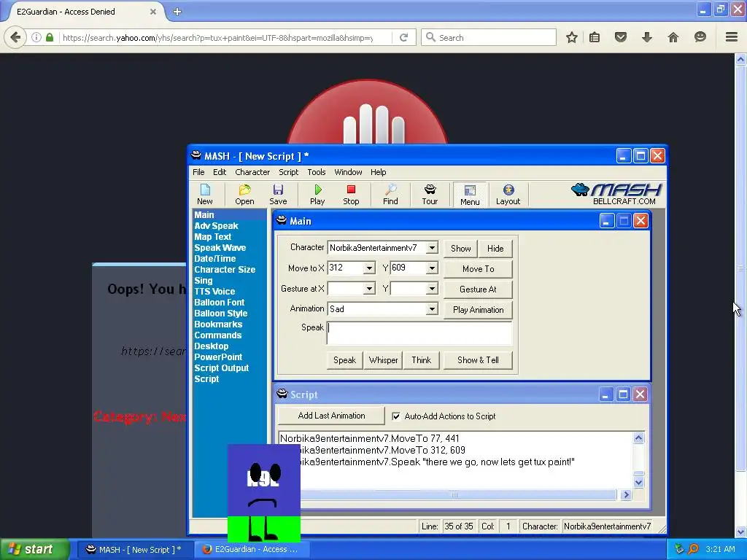Click the Think button
This screenshot has height=560, width=747.
point(421,360)
